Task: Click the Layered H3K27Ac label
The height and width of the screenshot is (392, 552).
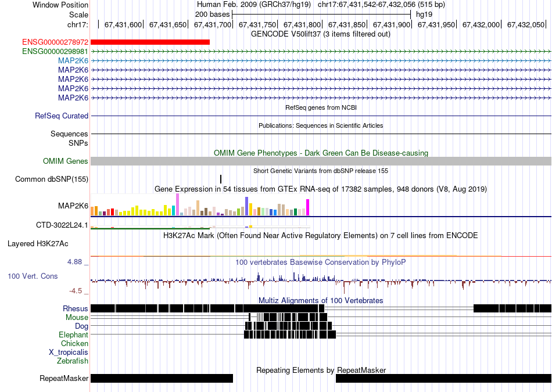Action: [38, 243]
